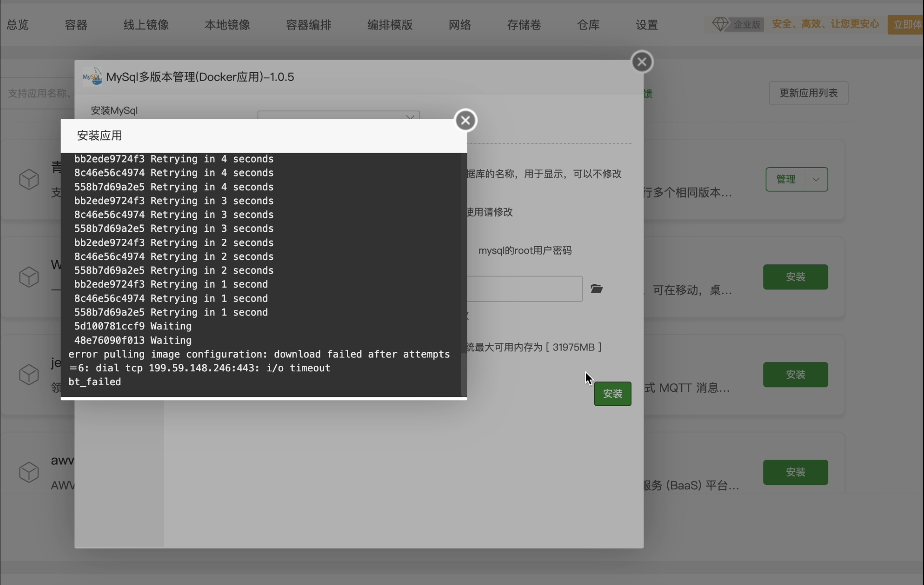Screen dimensions: 924x585
Task: Switch to the 容器 tab
Action: click(76, 25)
